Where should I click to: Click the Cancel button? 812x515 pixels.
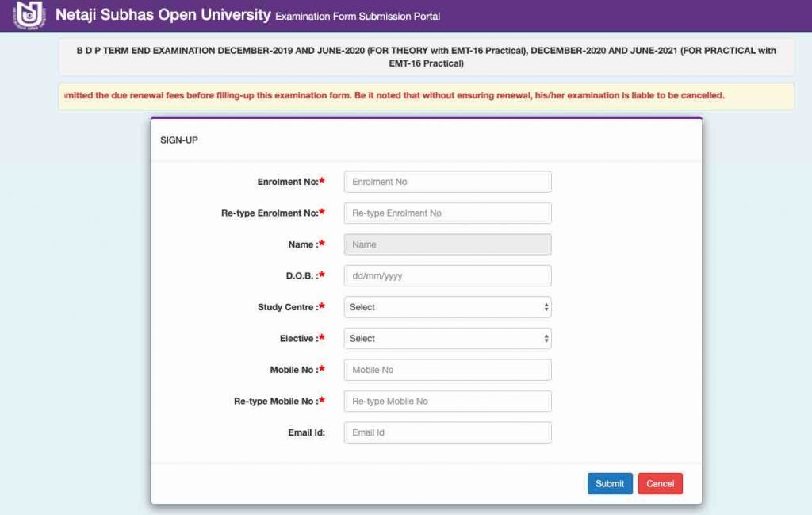click(x=661, y=483)
